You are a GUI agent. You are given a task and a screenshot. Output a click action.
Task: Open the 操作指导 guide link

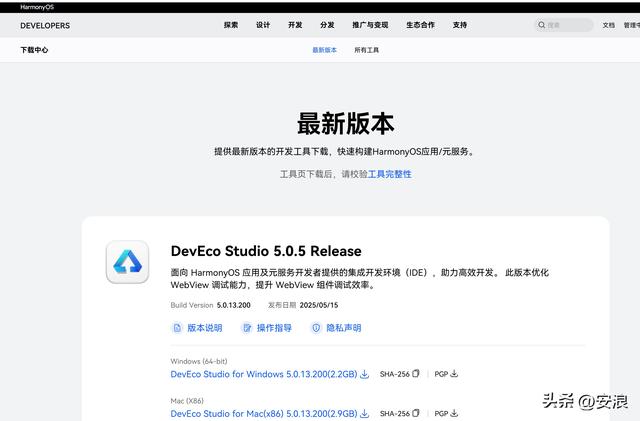274,328
